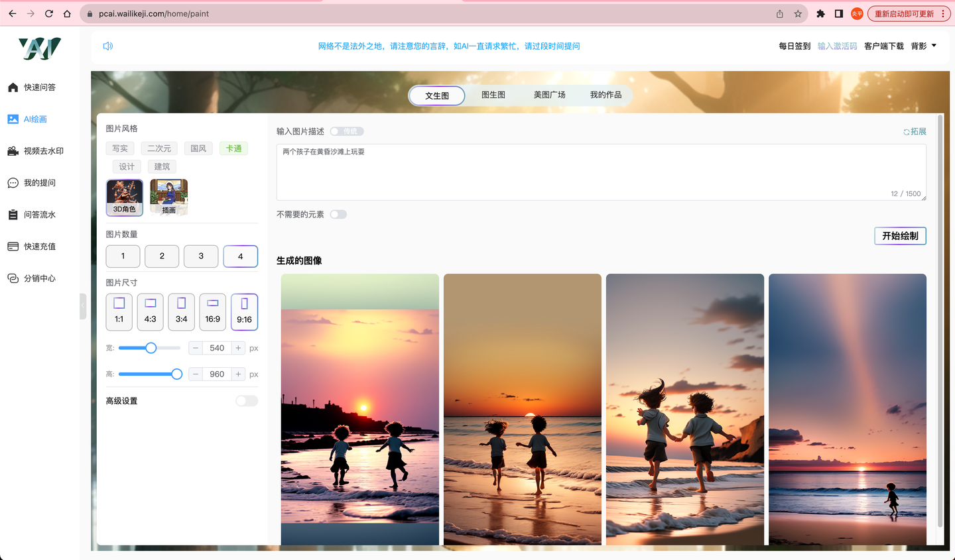Select the 视频去水印 camera icon
This screenshot has width=955, height=560.
coord(13,151)
